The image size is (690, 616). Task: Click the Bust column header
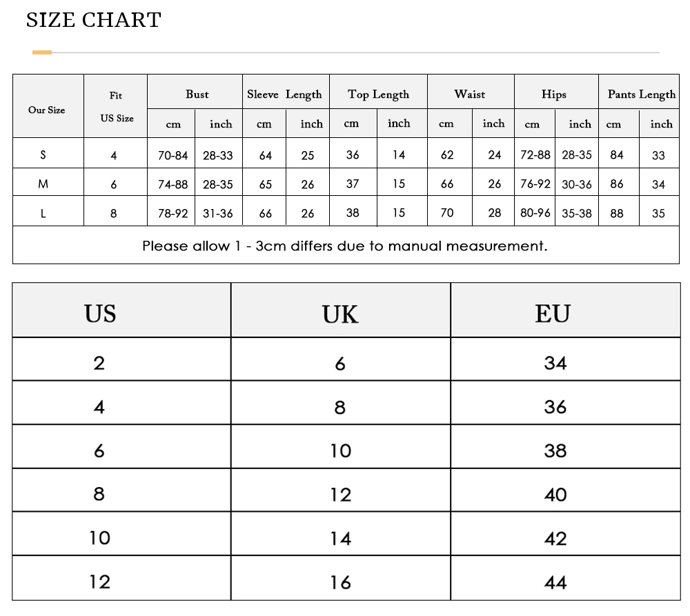197,95
